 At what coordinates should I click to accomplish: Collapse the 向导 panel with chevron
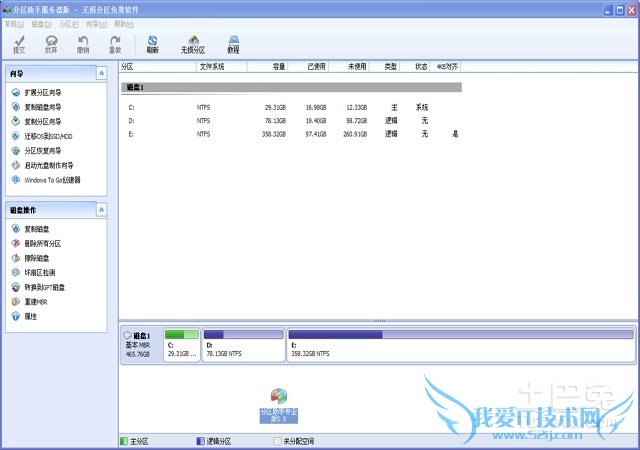pyautogui.click(x=101, y=73)
